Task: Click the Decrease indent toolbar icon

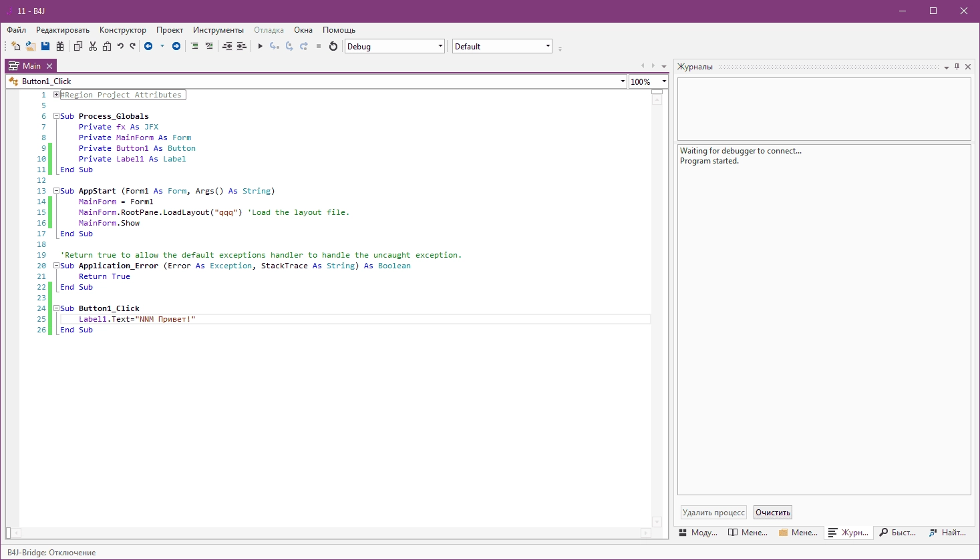Action: [227, 46]
